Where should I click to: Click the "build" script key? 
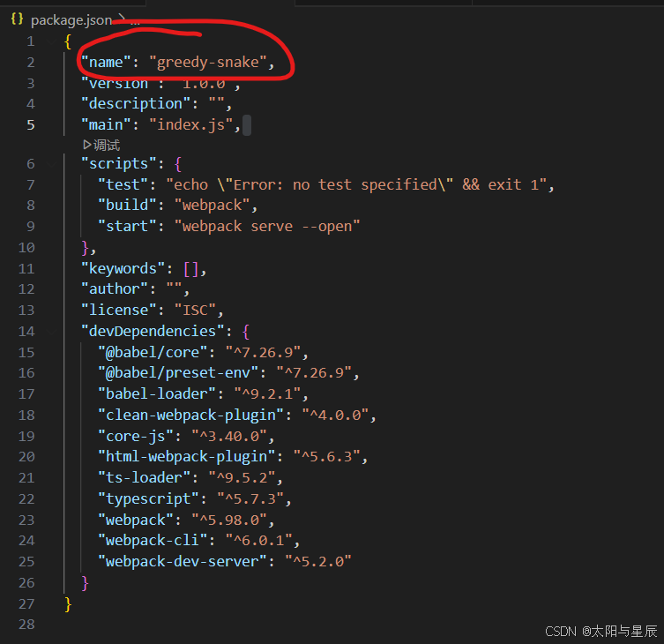[127, 205]
